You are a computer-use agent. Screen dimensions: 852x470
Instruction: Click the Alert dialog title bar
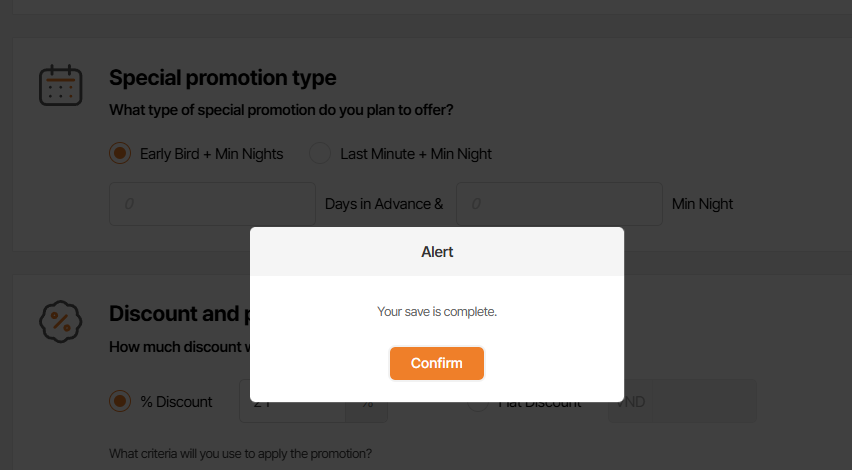pyautogui.click(x=437, y=252)
